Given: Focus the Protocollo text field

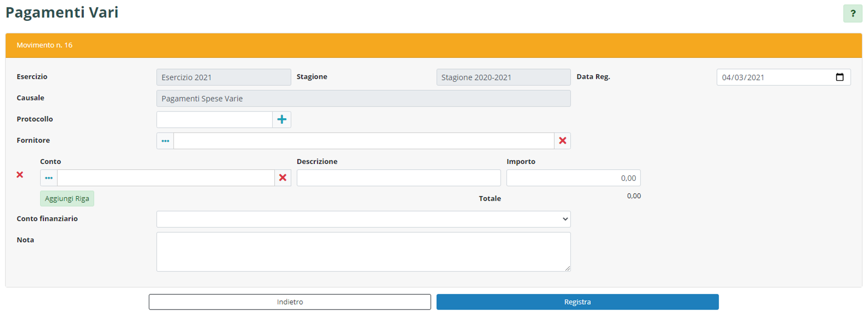Looking at the screenshot, I should [x=214, y=119].
